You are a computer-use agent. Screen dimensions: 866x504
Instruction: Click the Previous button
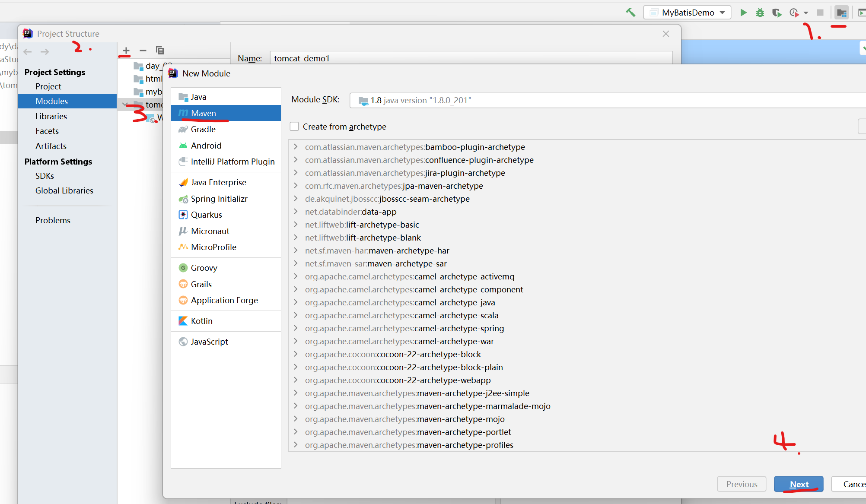coord(742,484)
